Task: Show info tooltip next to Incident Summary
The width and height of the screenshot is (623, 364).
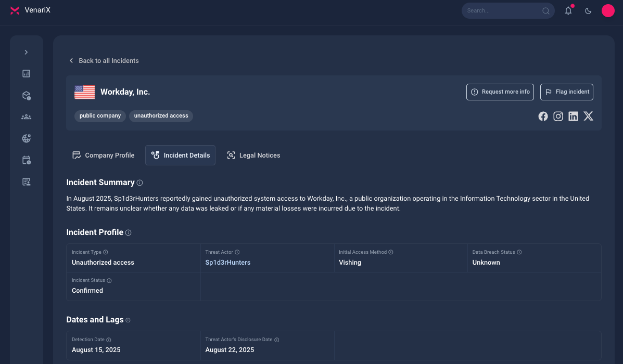Action: click(x=140, y=183)
